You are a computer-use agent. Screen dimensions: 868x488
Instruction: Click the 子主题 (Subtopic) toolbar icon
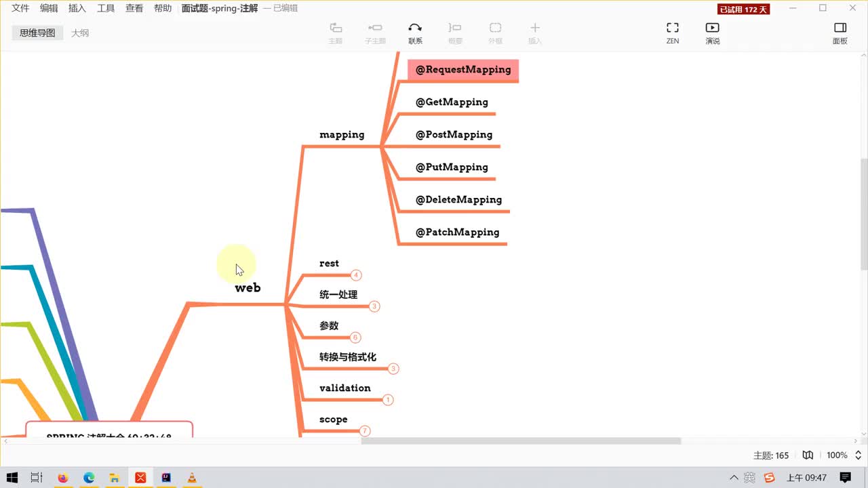[x=375, y=28]
